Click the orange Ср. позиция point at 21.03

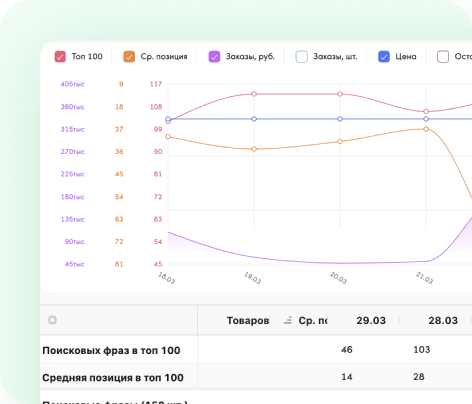point(426,129)
